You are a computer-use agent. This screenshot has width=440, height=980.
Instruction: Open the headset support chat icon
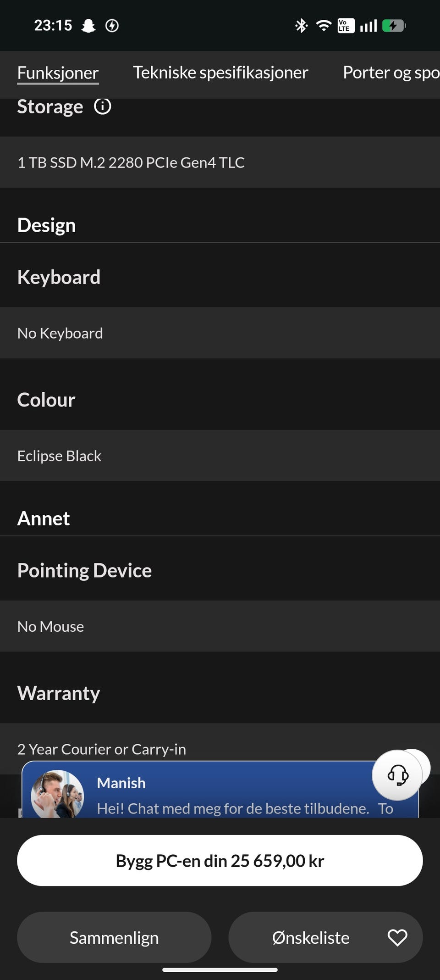pyautogui.click(x=397, y=775)
